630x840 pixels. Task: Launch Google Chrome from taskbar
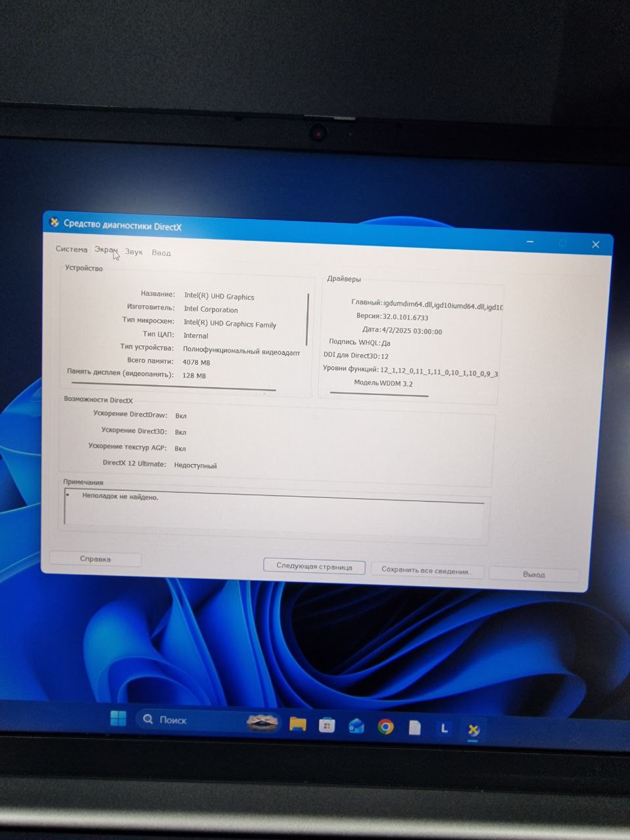point(386,726)
